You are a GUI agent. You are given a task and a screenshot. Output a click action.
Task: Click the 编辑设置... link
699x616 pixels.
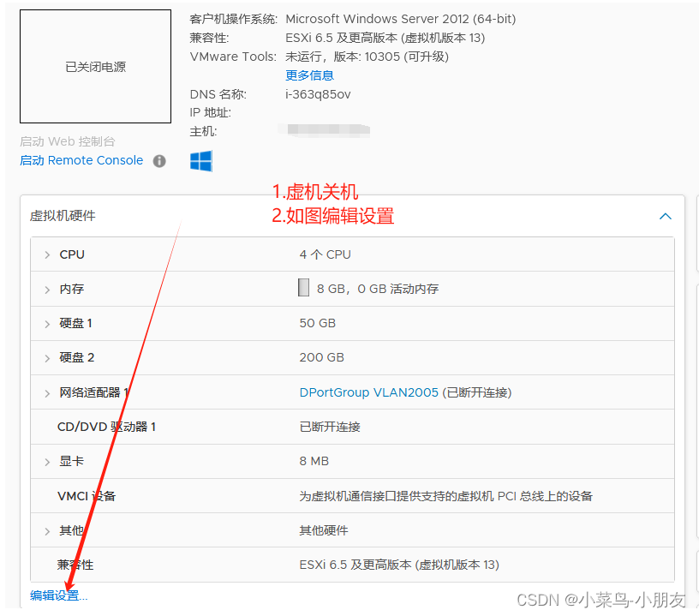59,595
